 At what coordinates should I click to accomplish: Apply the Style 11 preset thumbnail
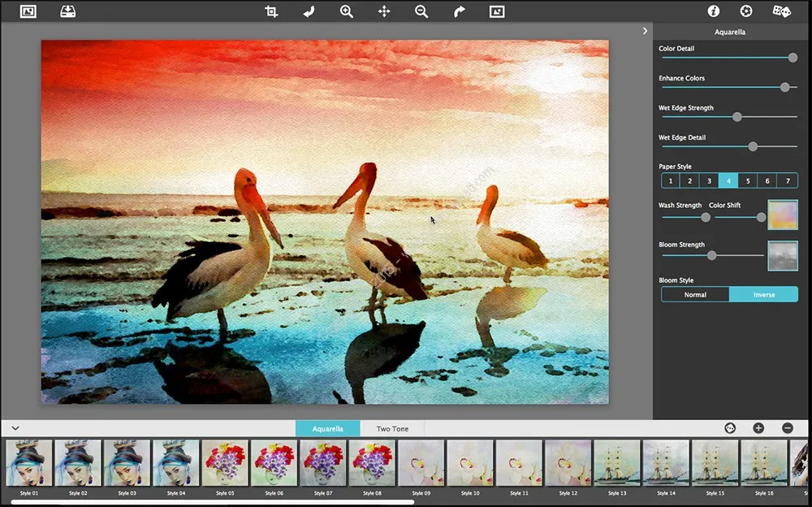click(x=519, y=463)
